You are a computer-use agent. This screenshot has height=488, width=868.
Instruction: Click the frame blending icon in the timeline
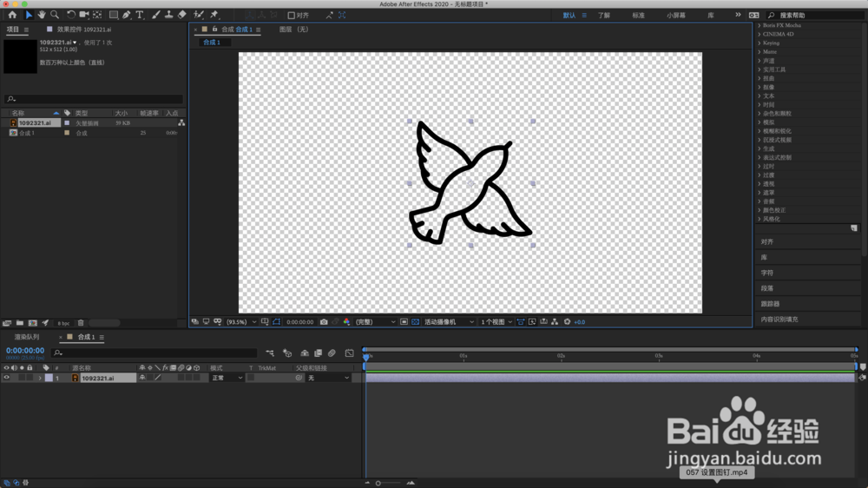click(x=318, y=353)
